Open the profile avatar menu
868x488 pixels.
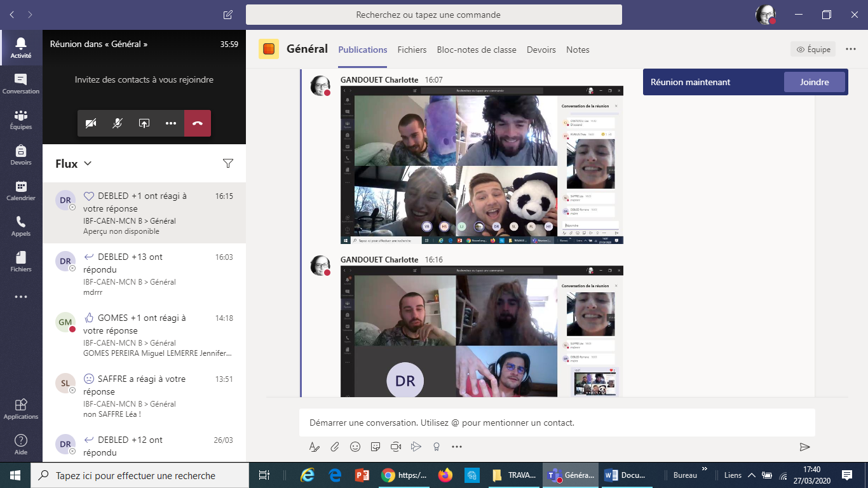pos(766,15)
